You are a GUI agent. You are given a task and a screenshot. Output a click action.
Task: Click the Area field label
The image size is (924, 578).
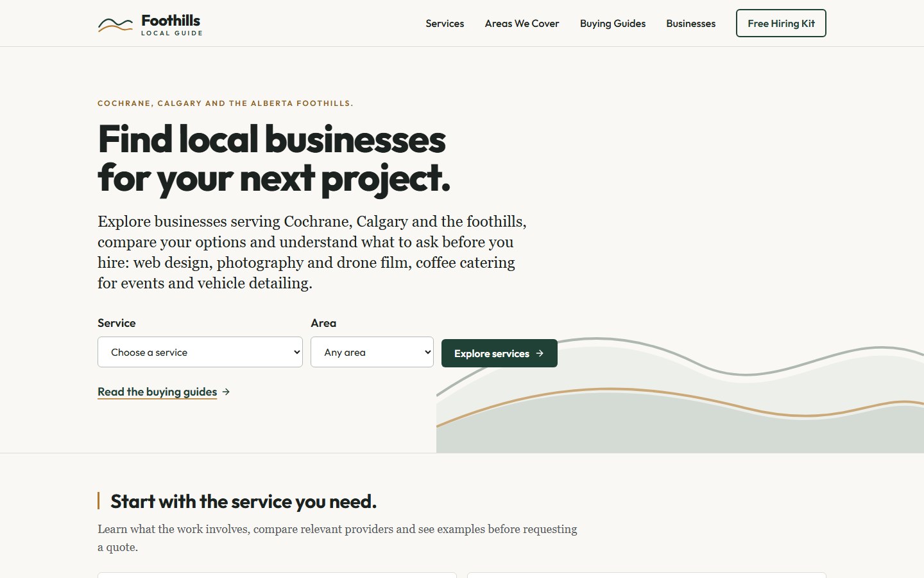coord(323,323)
